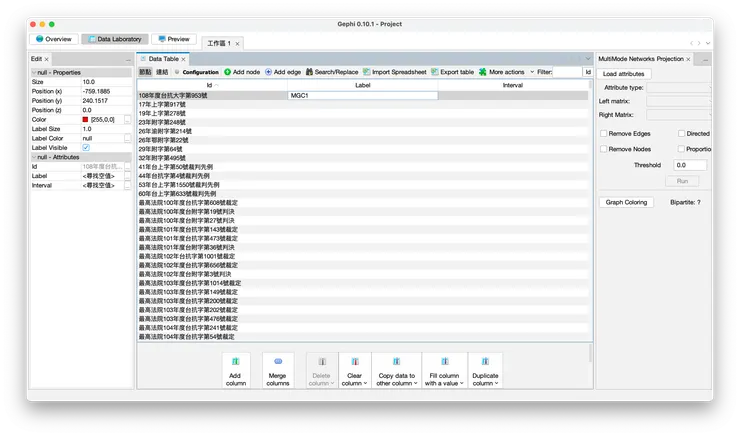Click the Interval column header
The image size is (740, 436).
pos(513,85)
